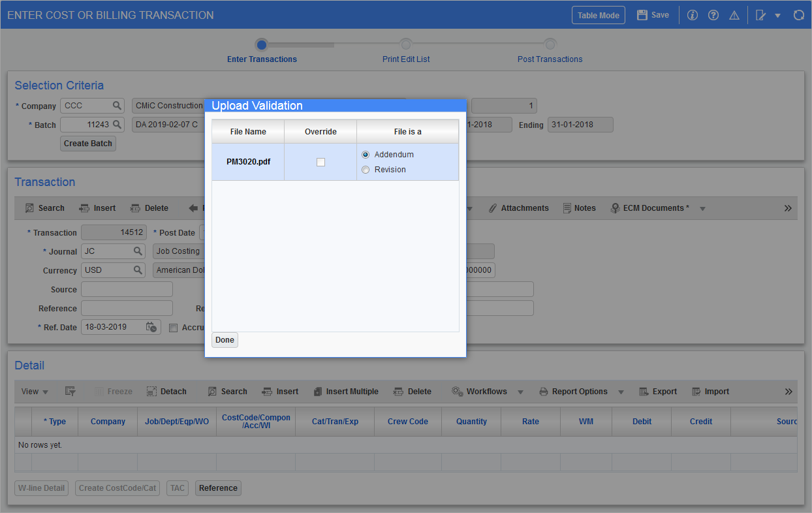Expand the Workflows dropdown arrow
812x513 pixels.
pos(520,392)
